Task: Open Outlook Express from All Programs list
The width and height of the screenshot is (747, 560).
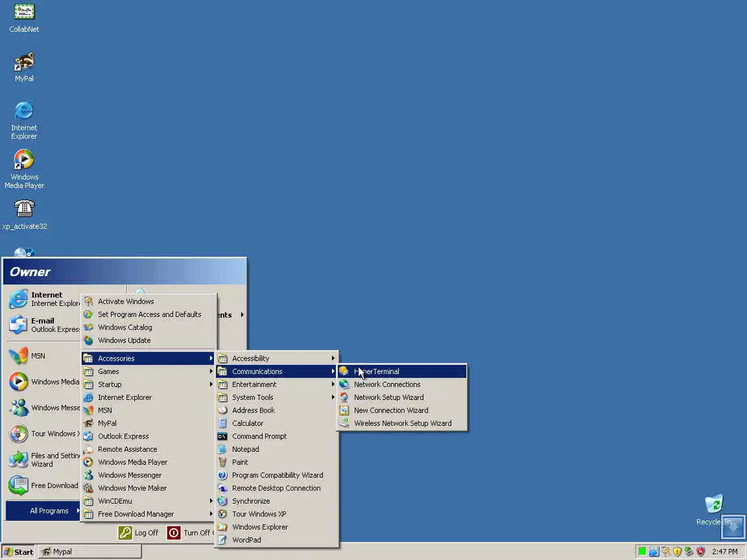Action: pyautogui.click(x=148, y=436)
